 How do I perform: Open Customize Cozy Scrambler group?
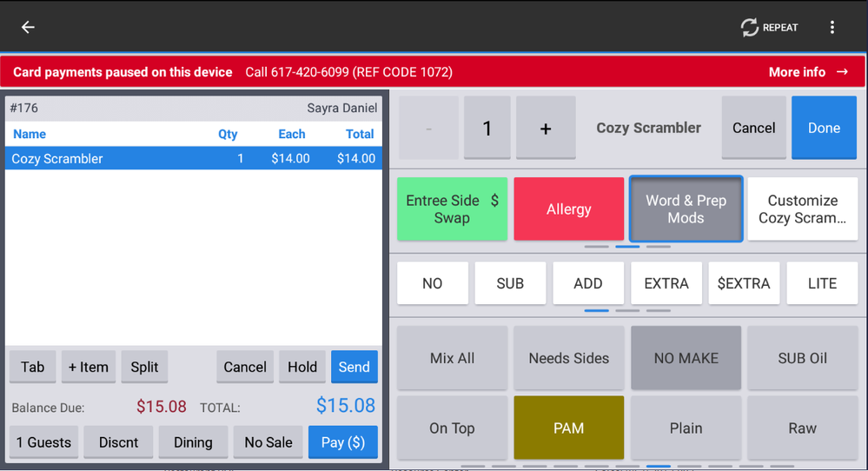[802, 209]
